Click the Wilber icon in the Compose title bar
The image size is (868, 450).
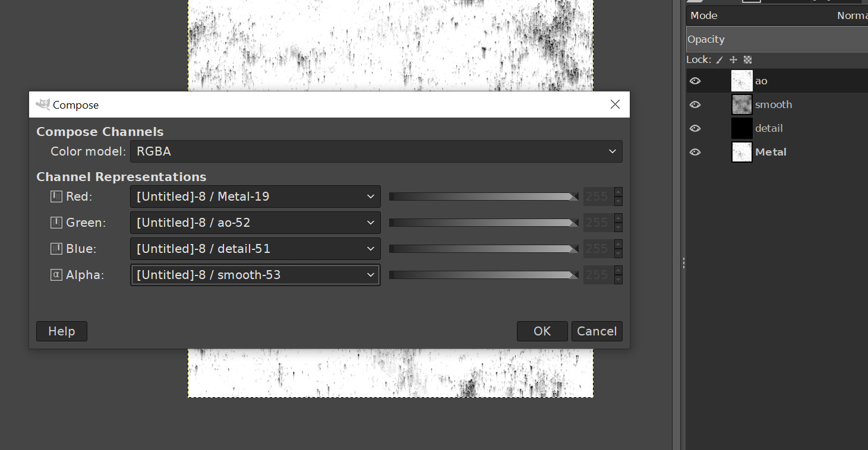click(x=43, y=104)
